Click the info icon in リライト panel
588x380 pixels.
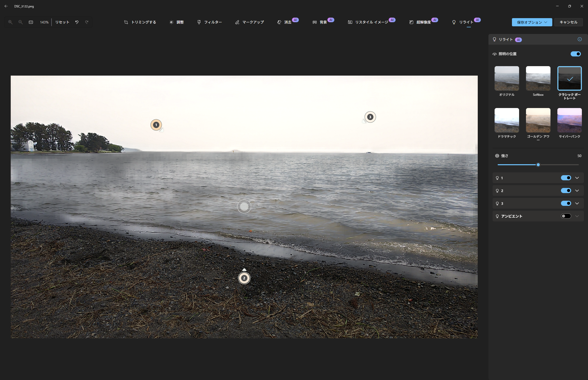click(580, 39)
